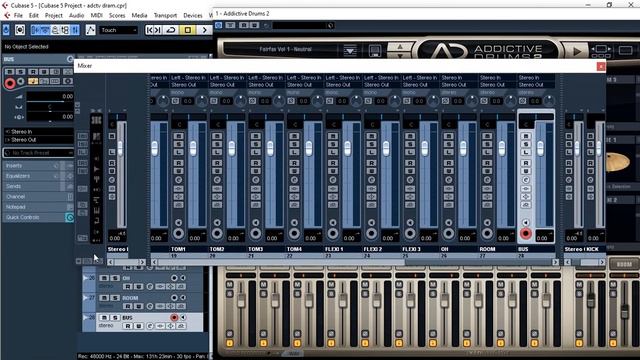Toggle the Record Enable button in inspector
The height and width of the screenshot is (360, 640).
10,83
